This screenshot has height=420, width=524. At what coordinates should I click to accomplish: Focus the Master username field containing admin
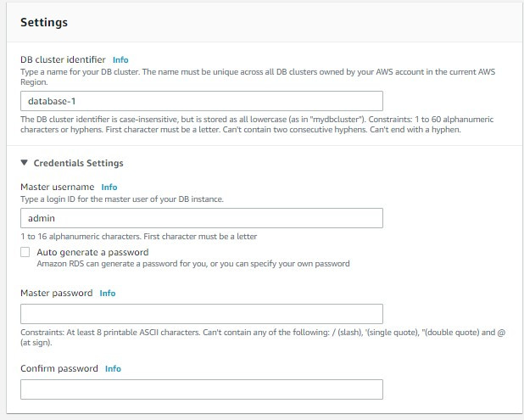point(201,218)
